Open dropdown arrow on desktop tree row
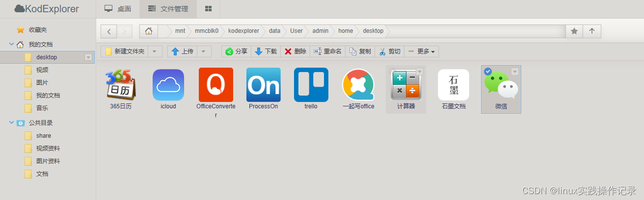 point(88,57)
